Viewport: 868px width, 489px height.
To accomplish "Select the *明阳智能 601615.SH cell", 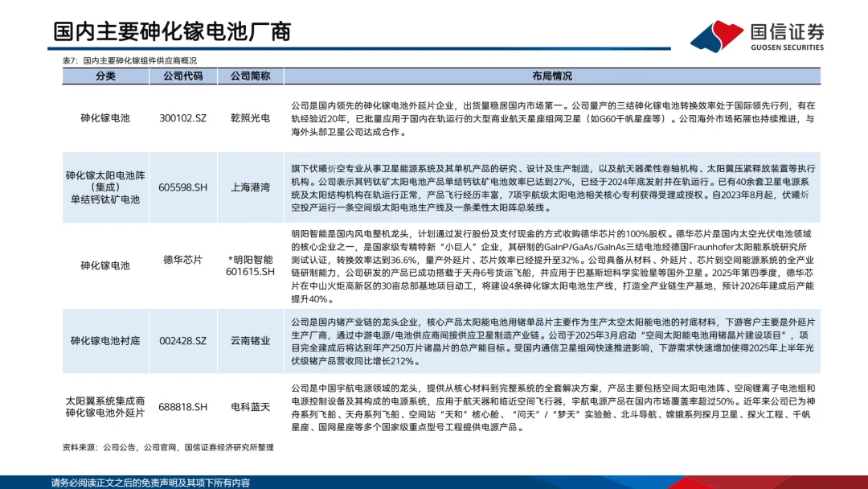I will [x=250, y=265].
